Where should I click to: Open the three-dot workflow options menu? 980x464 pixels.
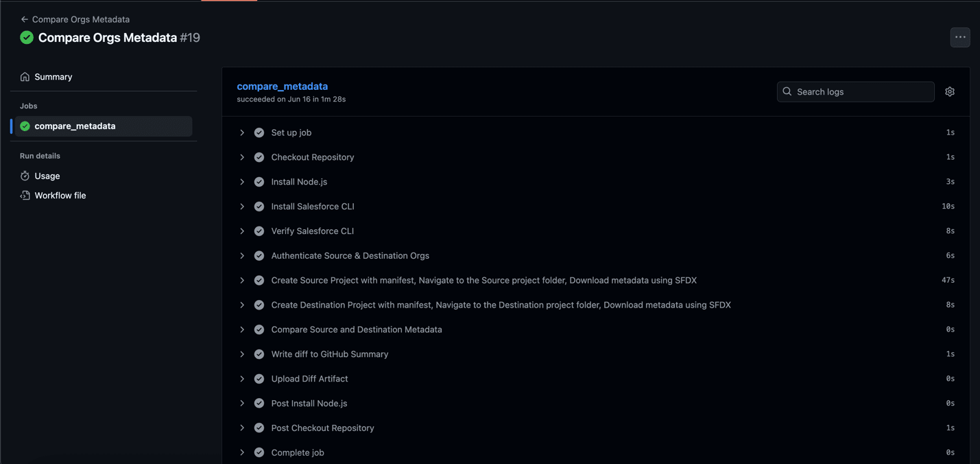pos(959,37)
